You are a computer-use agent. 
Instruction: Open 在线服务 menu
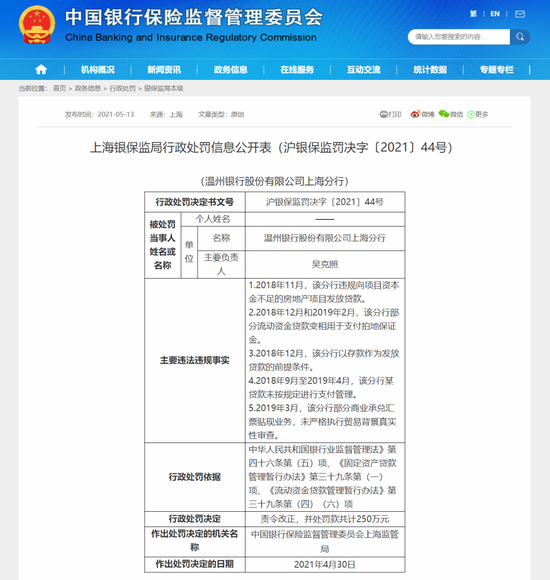click(297, 70)
